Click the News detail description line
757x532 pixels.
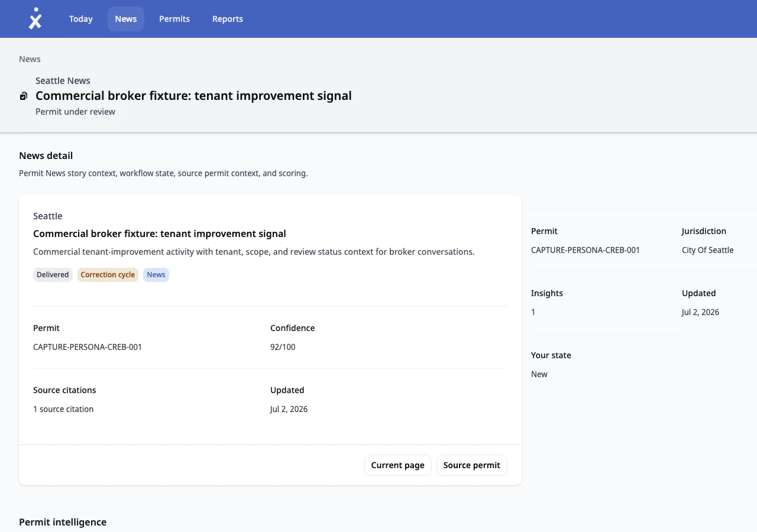pyautogui.click(x=163, y=173)
